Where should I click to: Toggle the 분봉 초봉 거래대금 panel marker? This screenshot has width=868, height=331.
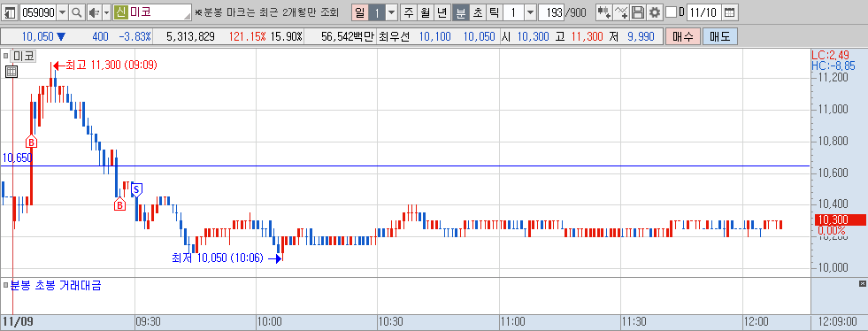(5, 286)
